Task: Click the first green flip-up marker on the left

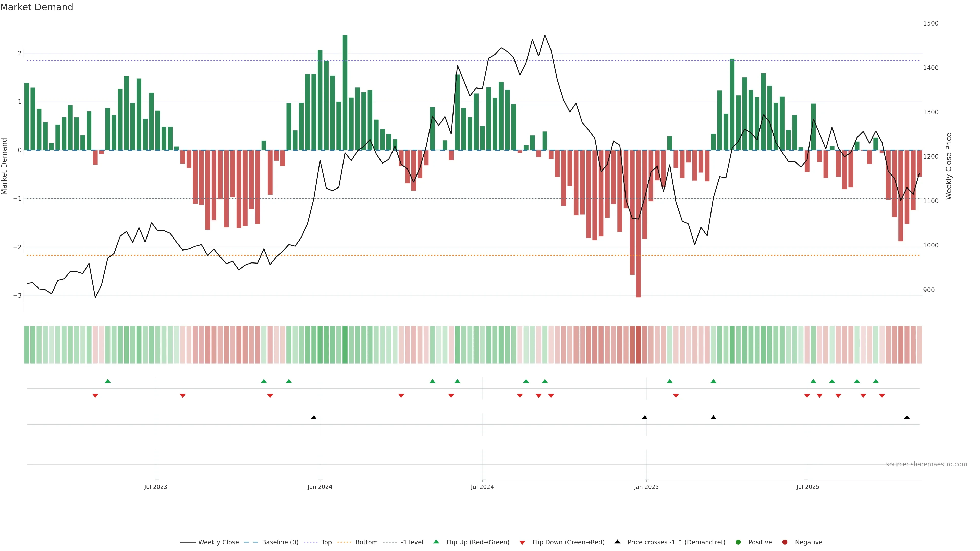Action: [x=108, y=381]
